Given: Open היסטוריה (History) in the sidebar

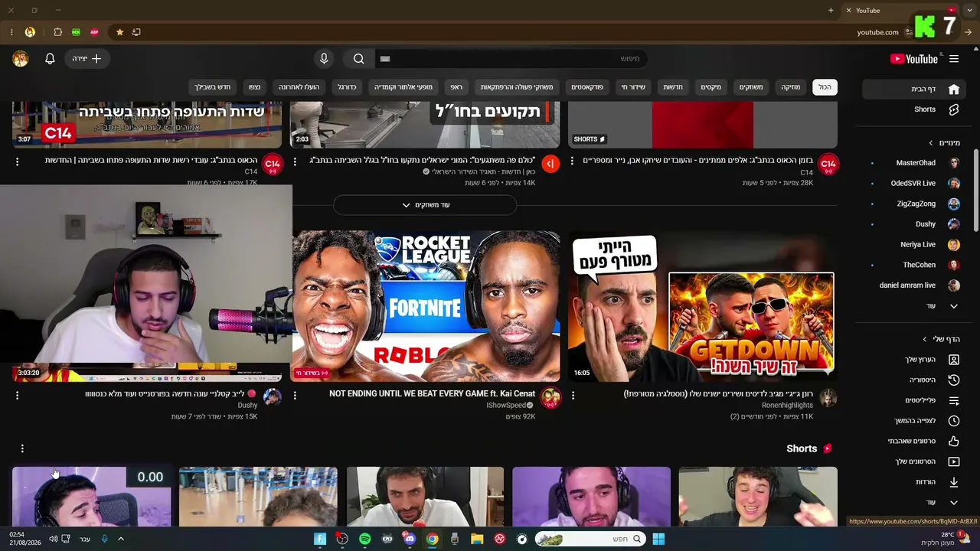Looking at the screenshot, I should 913,380.
